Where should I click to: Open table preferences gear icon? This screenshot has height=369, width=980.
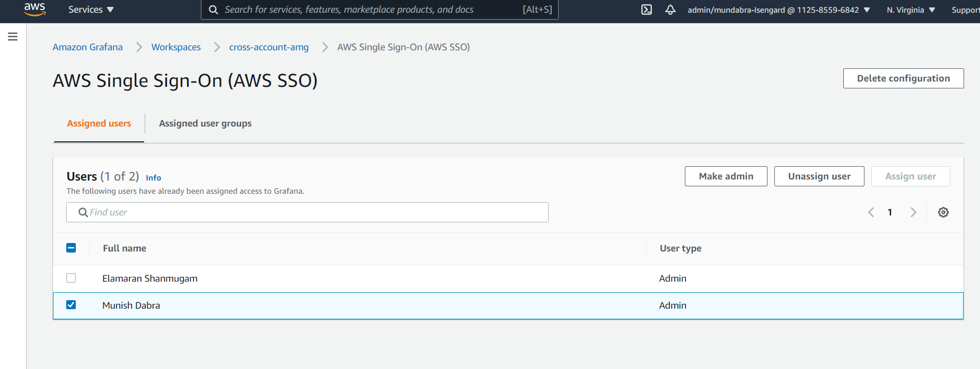tap(943, 212)
